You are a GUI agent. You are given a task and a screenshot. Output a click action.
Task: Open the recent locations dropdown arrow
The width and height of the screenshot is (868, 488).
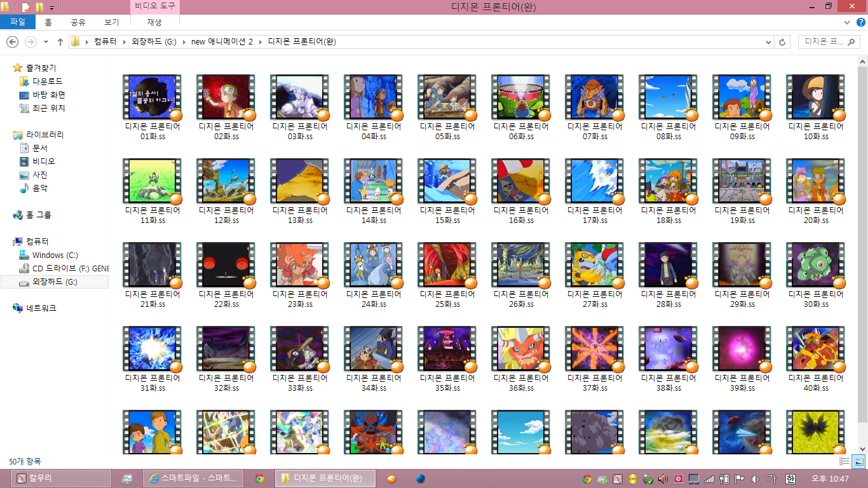pos(46,42)
